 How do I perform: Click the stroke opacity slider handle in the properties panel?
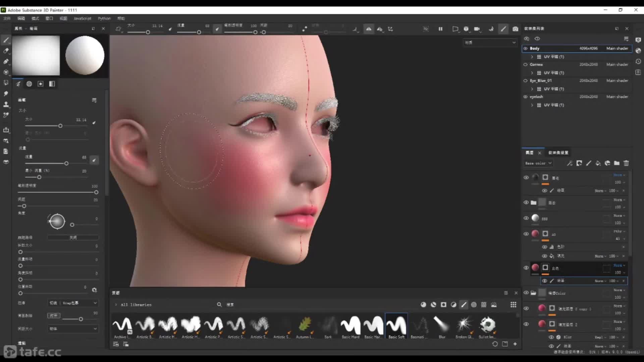(96, 192)
